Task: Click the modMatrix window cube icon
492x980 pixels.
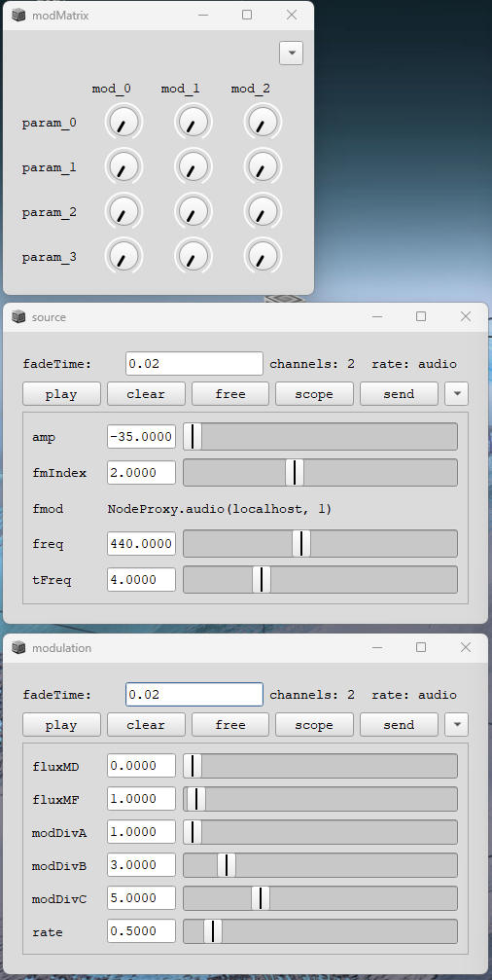Action: (18, 15)
